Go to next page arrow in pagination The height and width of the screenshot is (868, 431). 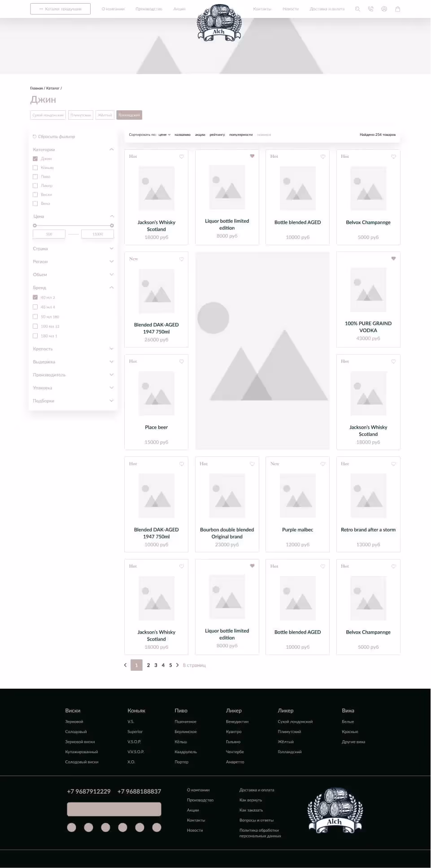[178, 665]
